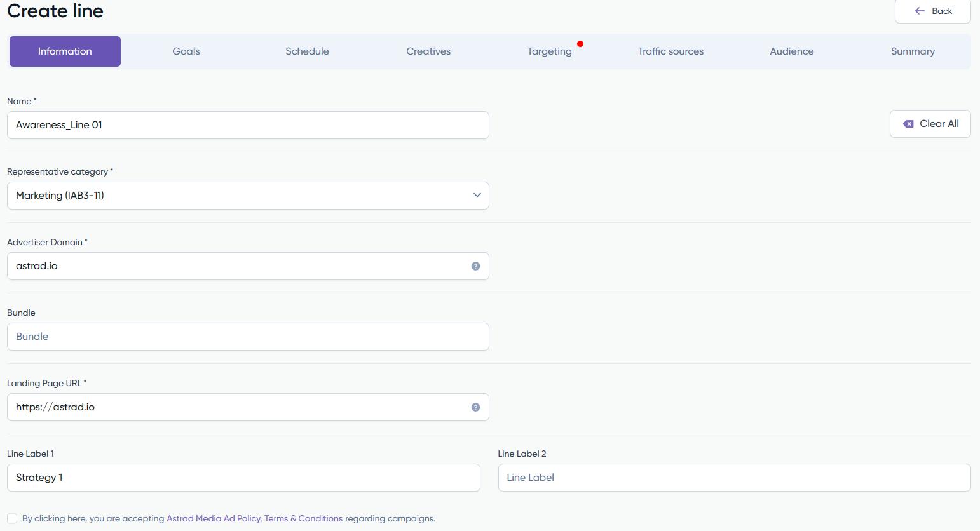Image resolution: width=980 pixels, height=531 pixels.
Task: Select the Targeting tab
Action: [x=549, y=51]
